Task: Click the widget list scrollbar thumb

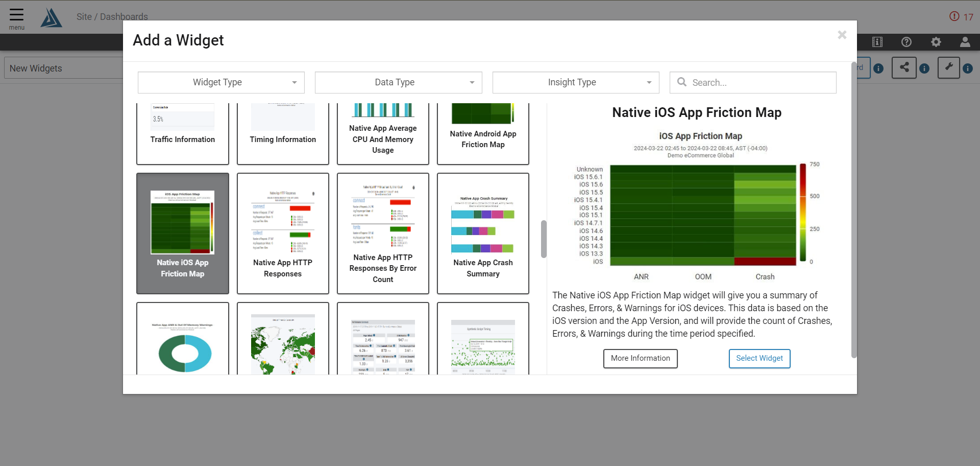Action: pos(544,239)
